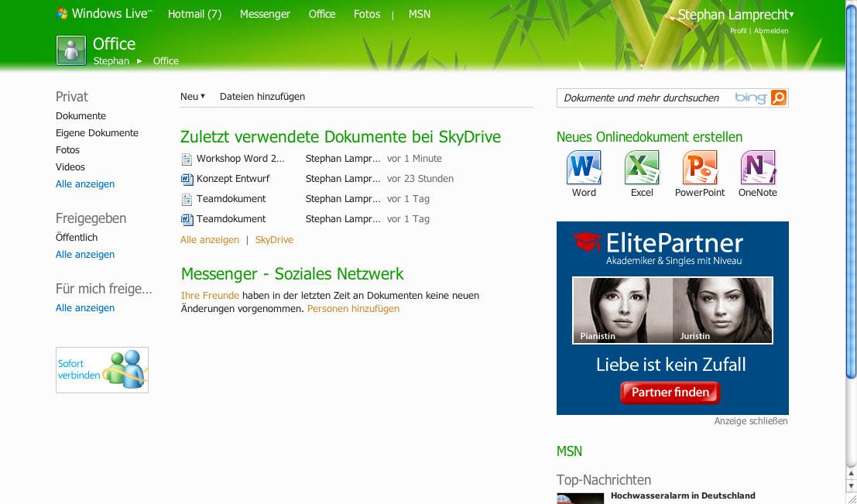Open Hotmail (7) in the top navigation

194,14
